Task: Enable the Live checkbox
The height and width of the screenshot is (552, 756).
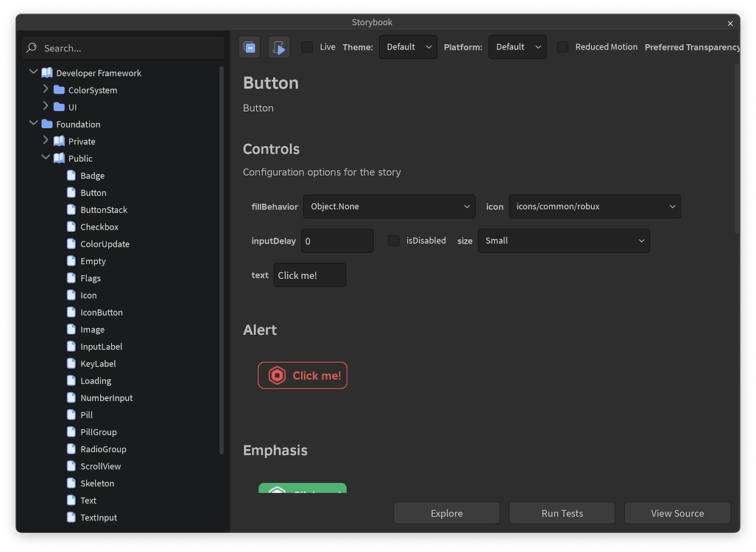Action: tap(307, 46)
